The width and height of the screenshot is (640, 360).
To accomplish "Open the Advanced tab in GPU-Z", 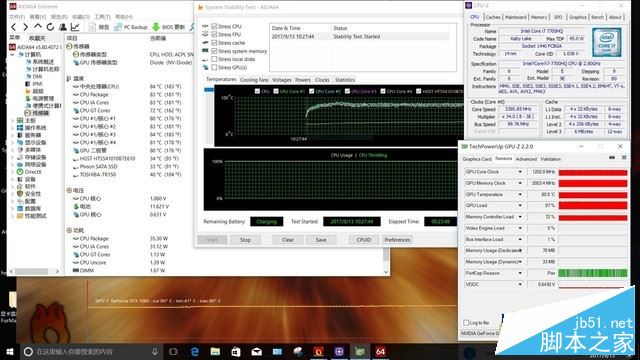I will [526, 159].
